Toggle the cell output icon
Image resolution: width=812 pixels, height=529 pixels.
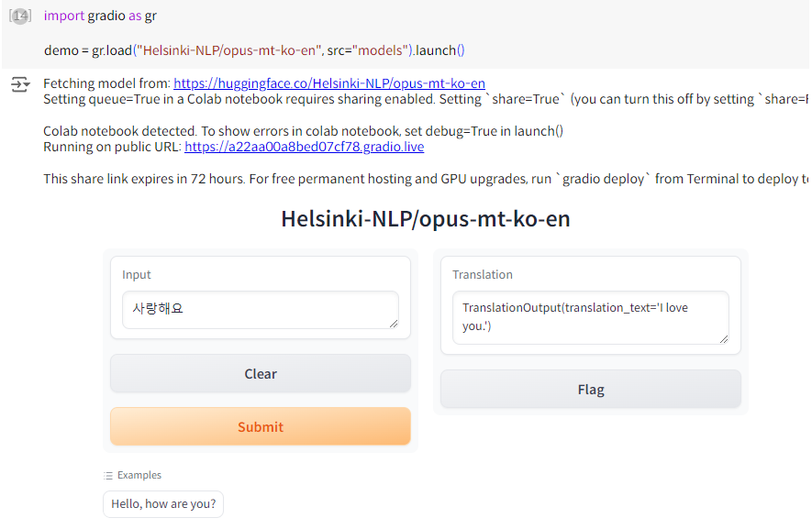click(20, 83)
